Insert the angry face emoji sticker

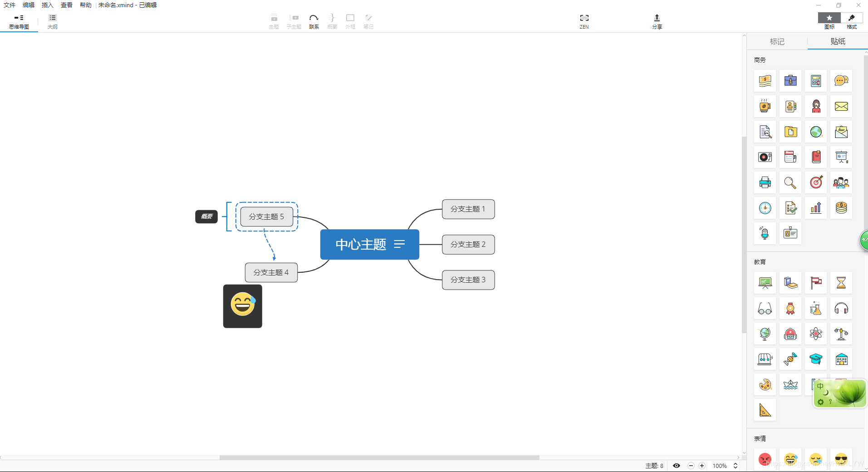(x=765, y=459)
